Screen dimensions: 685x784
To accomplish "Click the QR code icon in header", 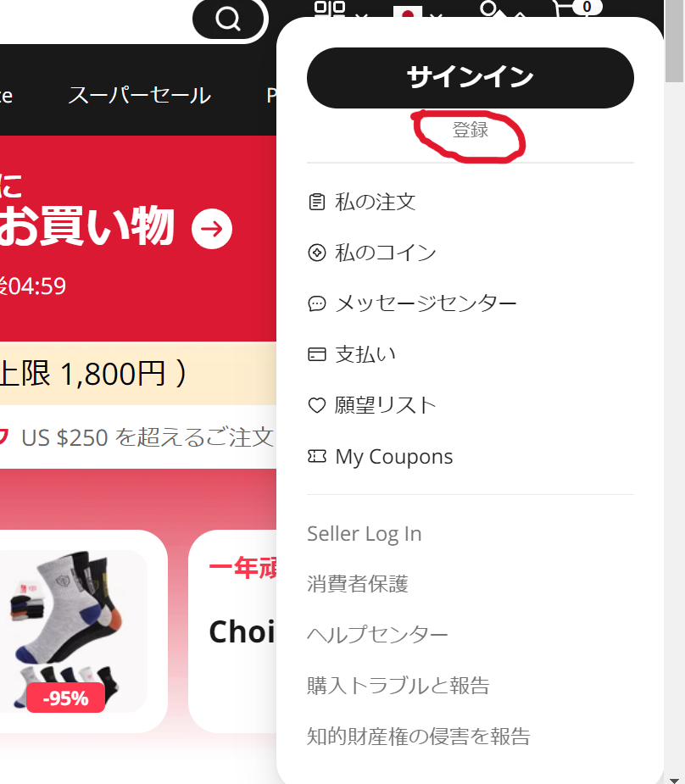I will pos(330,8).
